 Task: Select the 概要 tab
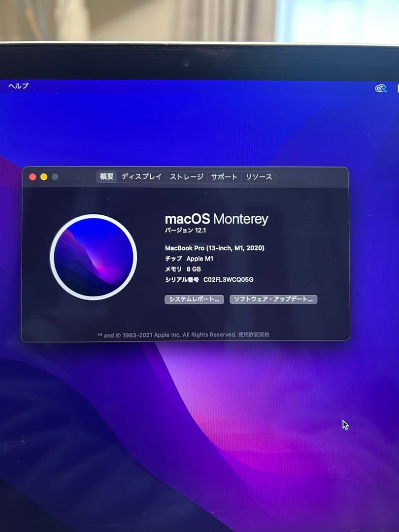coord(106,176)
